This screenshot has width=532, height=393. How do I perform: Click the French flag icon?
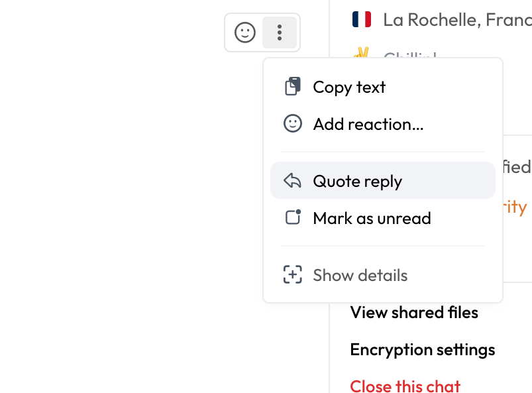coord(362,19)
